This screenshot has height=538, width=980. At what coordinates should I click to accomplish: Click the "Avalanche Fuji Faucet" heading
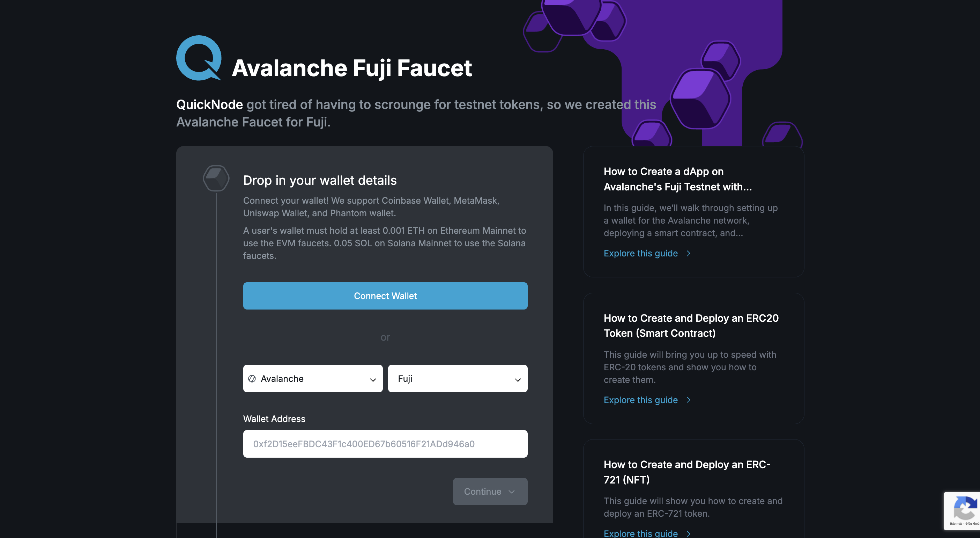pyautogui.click(x=351, y=68)
